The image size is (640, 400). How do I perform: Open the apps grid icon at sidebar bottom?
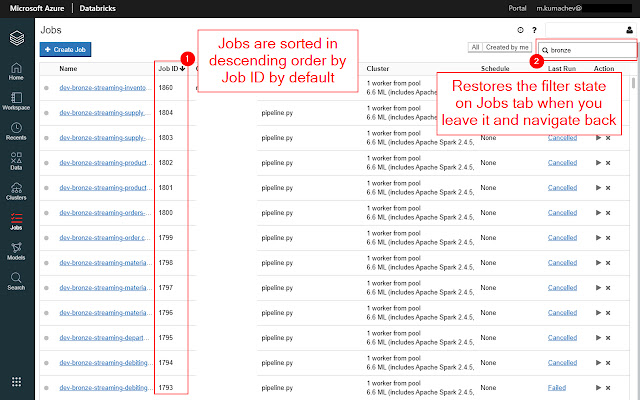coord(16,382)
